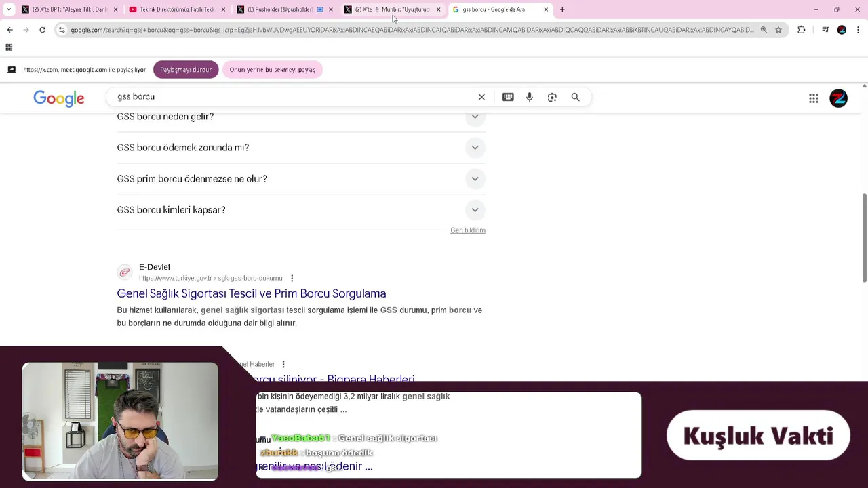Click Geri bildirim feedback link

pos(468,230)
